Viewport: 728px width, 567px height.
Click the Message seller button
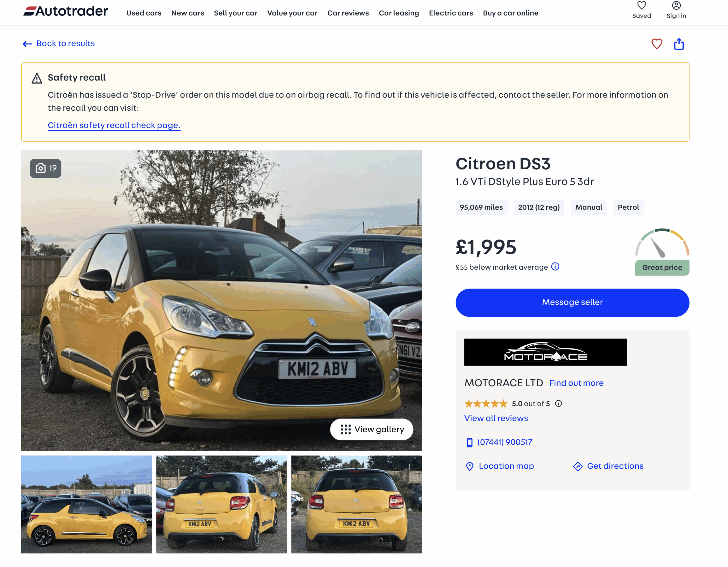[x=572, y=302]
